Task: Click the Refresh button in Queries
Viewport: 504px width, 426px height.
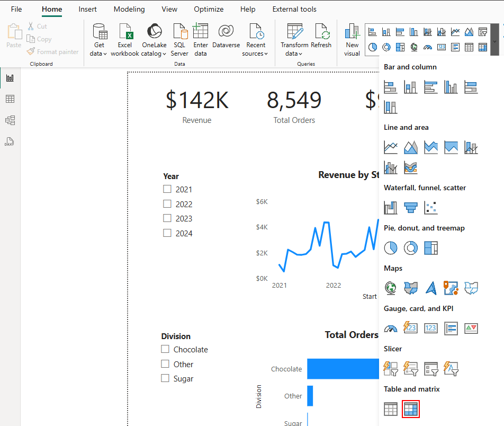Action: 321,36
